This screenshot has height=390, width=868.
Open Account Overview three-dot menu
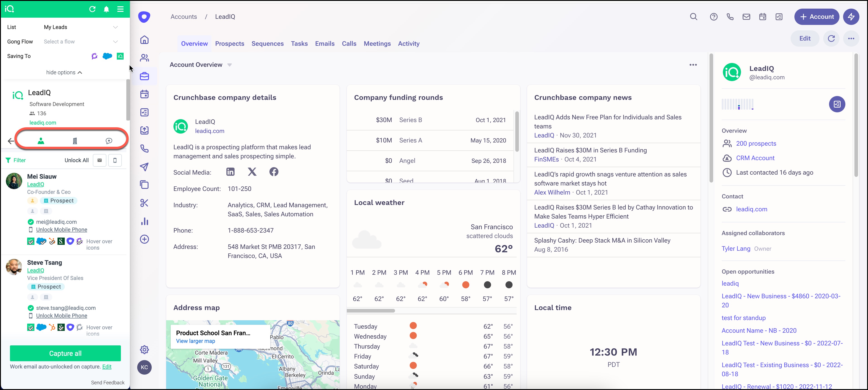(x=693, y=65)
